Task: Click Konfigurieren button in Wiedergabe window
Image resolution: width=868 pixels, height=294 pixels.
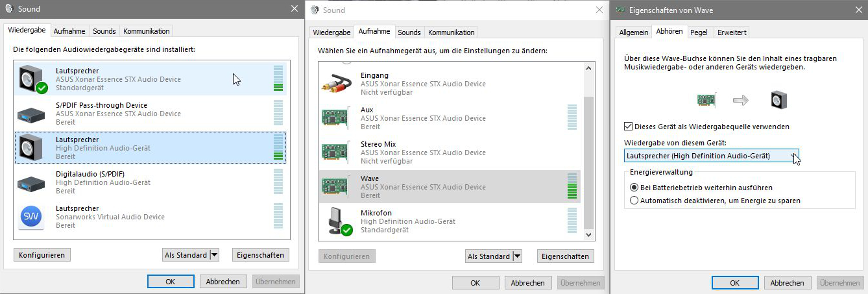Action: click(42, 255)
